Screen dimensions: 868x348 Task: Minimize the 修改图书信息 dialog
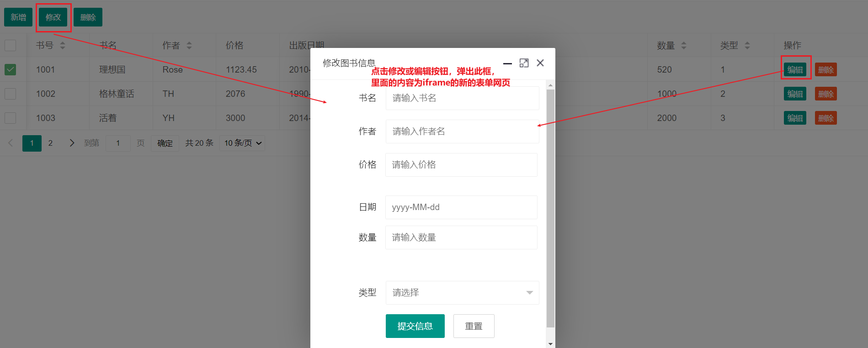tap(507, 63)
